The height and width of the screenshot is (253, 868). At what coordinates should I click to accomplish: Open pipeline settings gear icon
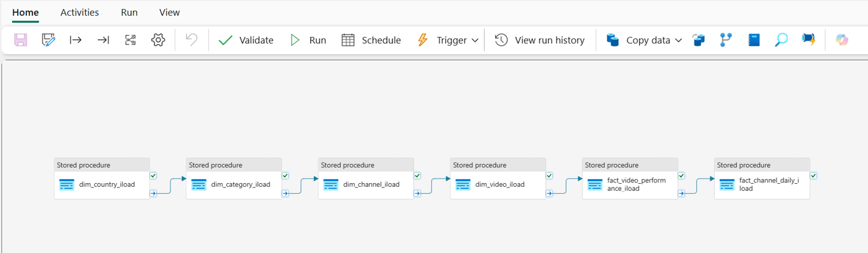coord(158,40)
